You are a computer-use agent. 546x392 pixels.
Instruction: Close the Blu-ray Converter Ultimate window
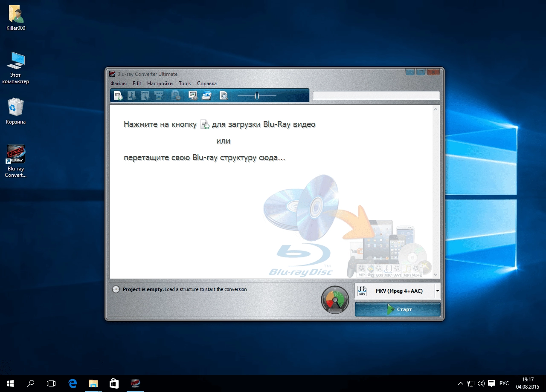coord(433,72)
